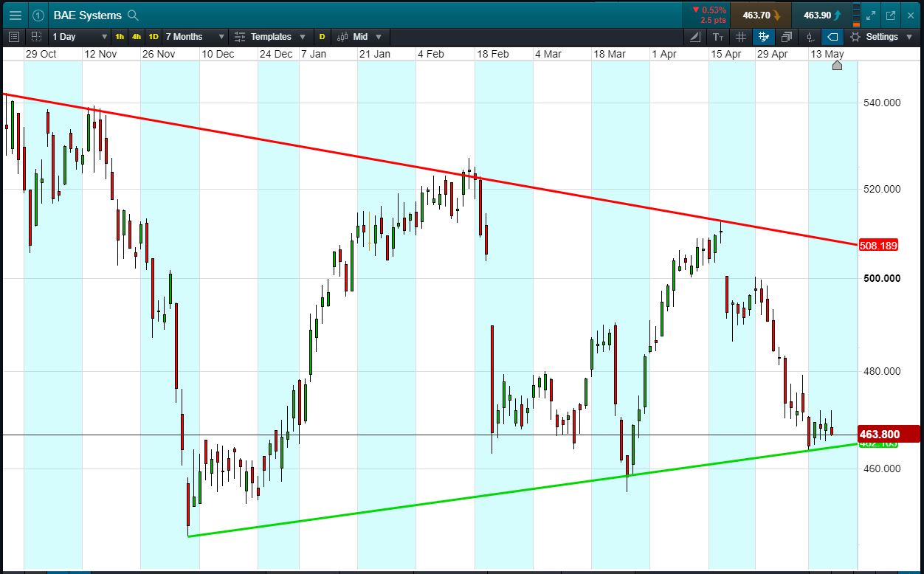Click the candlestick pattern tool icon
The width and height of the screenshot is (924, 574).
tap(810, 36)
